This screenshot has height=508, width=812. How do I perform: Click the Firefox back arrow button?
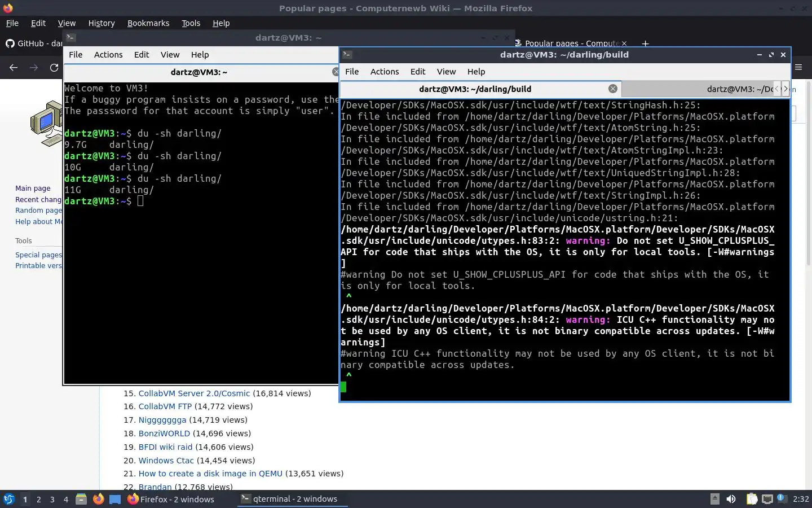14,67
